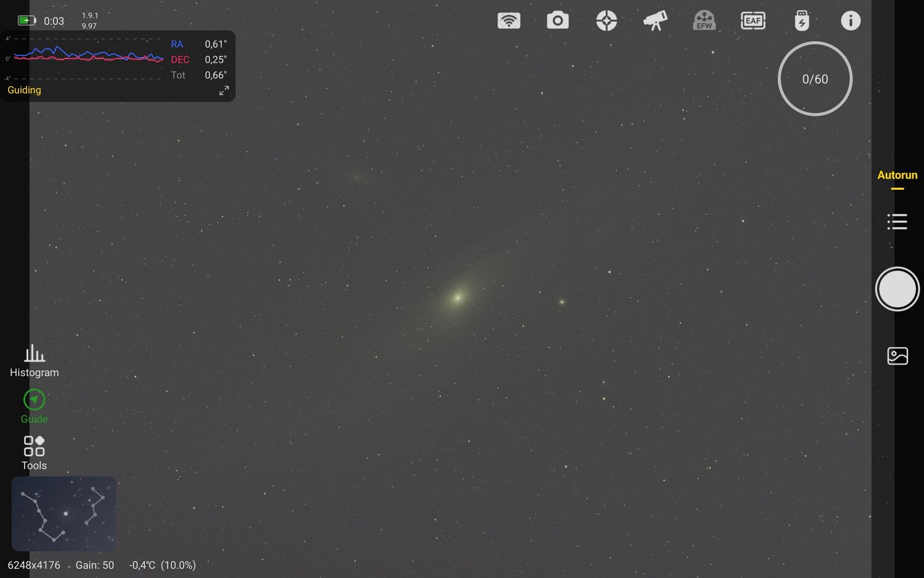Viewport: 924px width, 578px height.
Task: Click the Guiding status label
Action: 24,90
